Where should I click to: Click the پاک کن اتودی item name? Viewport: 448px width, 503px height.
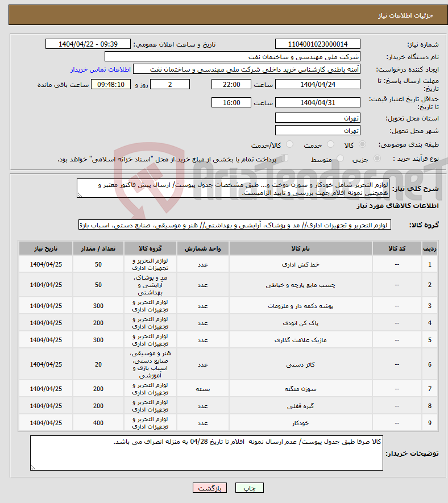pos(300,323)
